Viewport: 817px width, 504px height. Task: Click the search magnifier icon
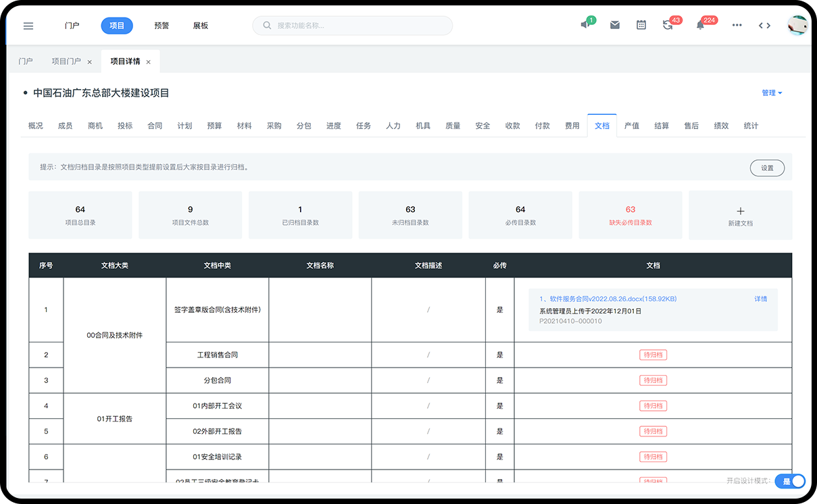pyautogui.click(x=268, y=26)
